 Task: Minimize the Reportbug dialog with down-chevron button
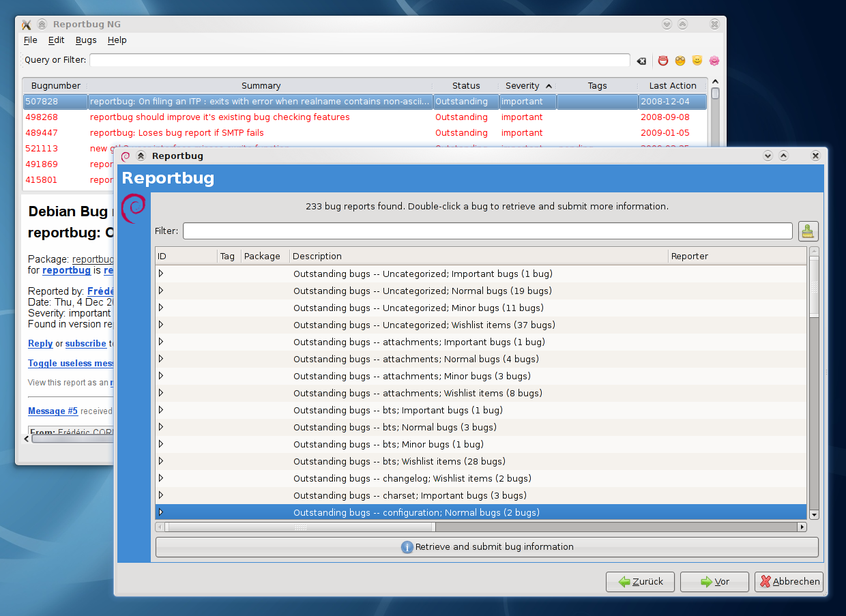(768, 156)
